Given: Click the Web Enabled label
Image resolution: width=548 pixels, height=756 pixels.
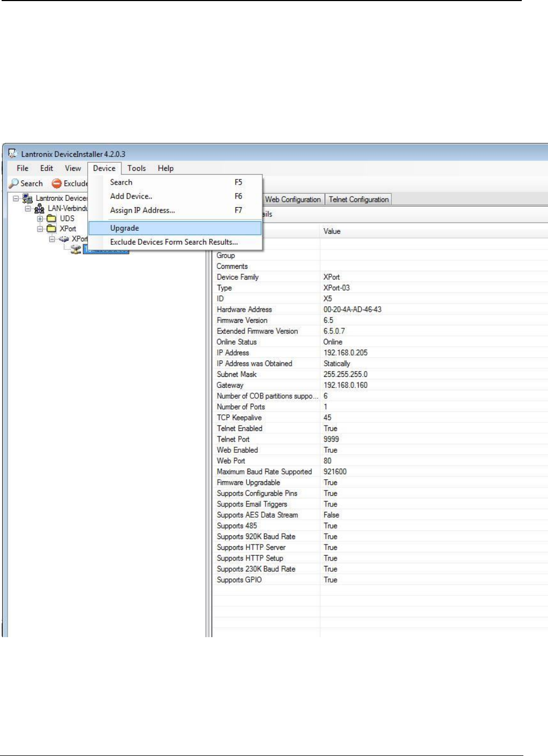Looking at the screenshot, I should [x=237, y=450].
